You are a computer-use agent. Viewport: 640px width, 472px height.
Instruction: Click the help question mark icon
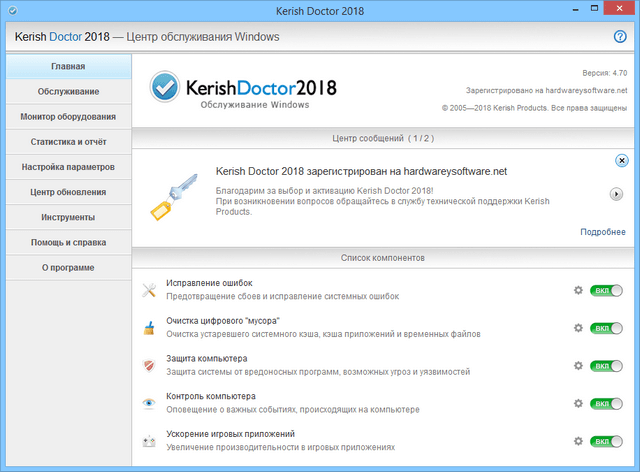point(620,37)
